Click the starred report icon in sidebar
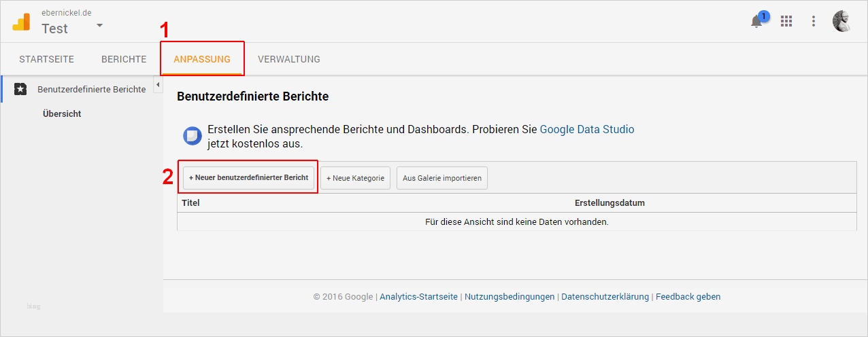The width and height of the screenshot is (868, 337). 20,89
